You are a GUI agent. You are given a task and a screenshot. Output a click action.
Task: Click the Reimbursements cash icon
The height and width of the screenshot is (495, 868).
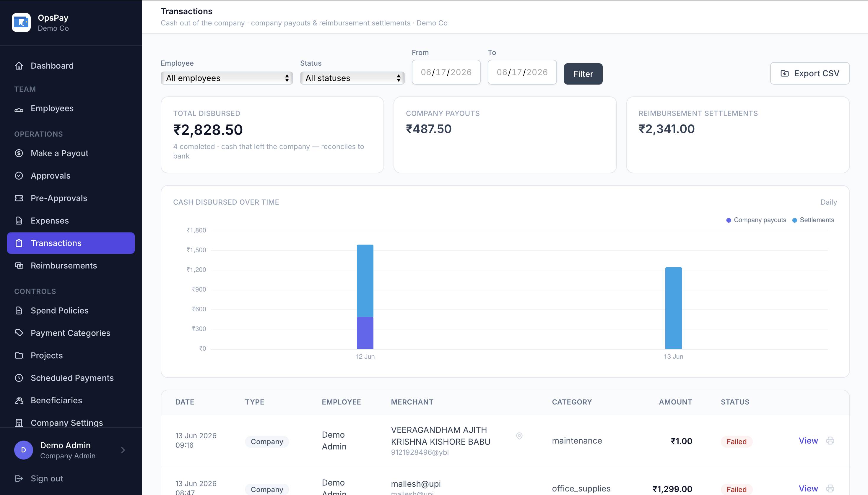click(x=19, y=266)
